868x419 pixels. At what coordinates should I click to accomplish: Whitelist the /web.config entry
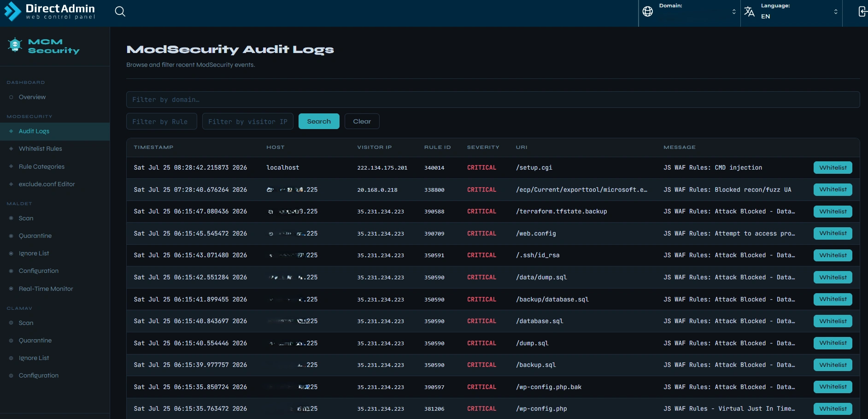pyautogui.click(x=833, y=233)
